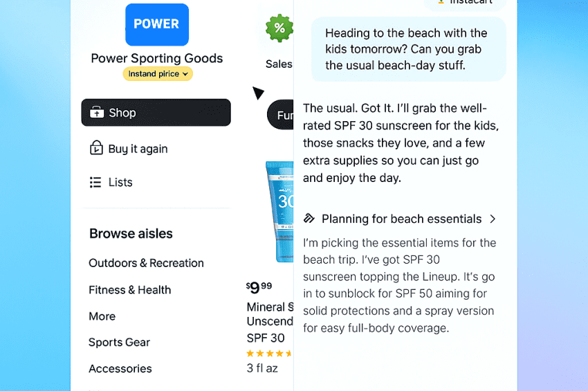Expand Planning for beach essentials chevron
Screen dimensions: 588x391
[493, 219]
